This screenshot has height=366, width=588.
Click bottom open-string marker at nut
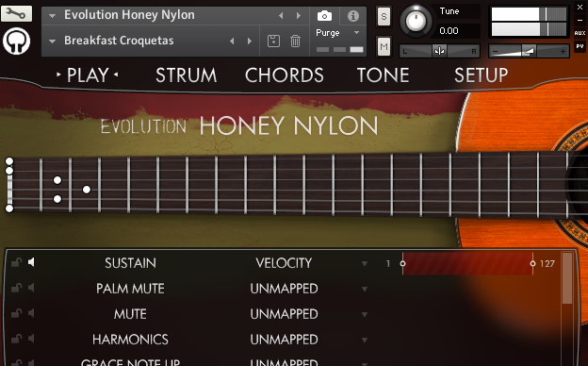click(x=9, y=208)
